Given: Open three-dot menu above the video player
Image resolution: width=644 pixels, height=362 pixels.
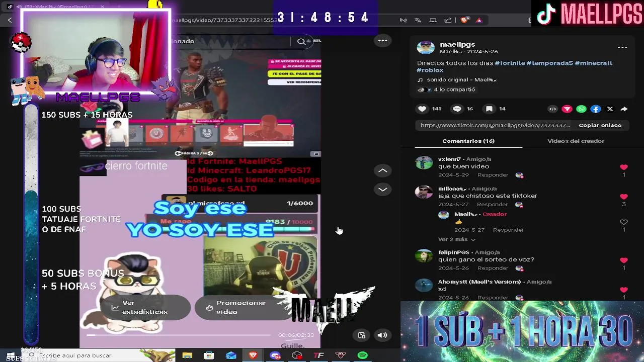Looking at the screenshot, I should click(383, 41).
